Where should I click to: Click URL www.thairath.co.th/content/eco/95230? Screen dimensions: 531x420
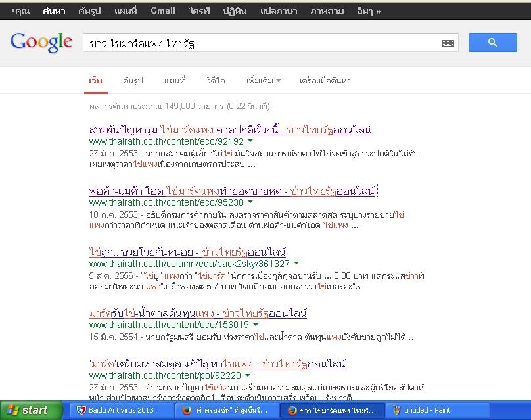(x=167, y=202)
